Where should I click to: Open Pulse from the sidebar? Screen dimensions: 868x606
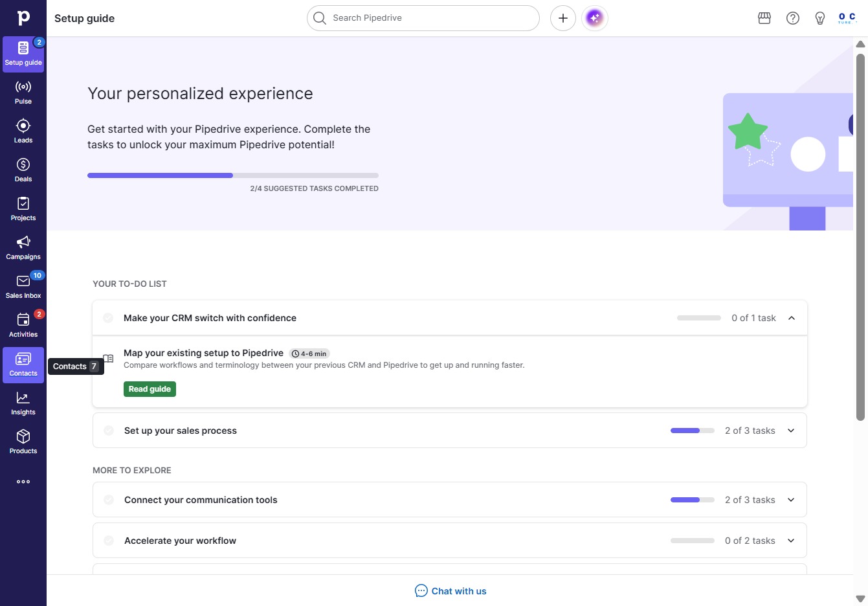(23, 93)
